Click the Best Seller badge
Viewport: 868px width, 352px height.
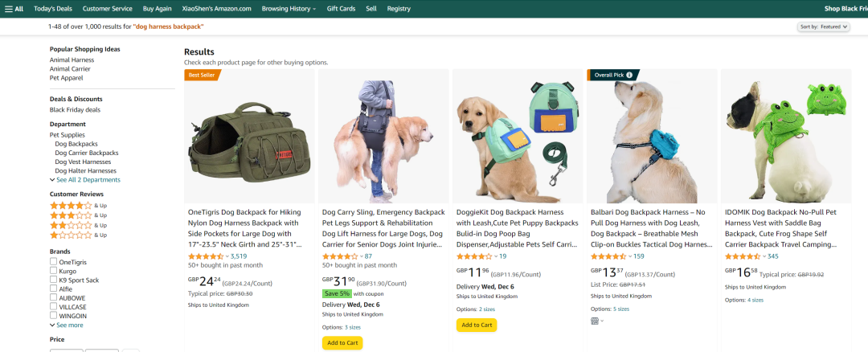tap(203, 75)
